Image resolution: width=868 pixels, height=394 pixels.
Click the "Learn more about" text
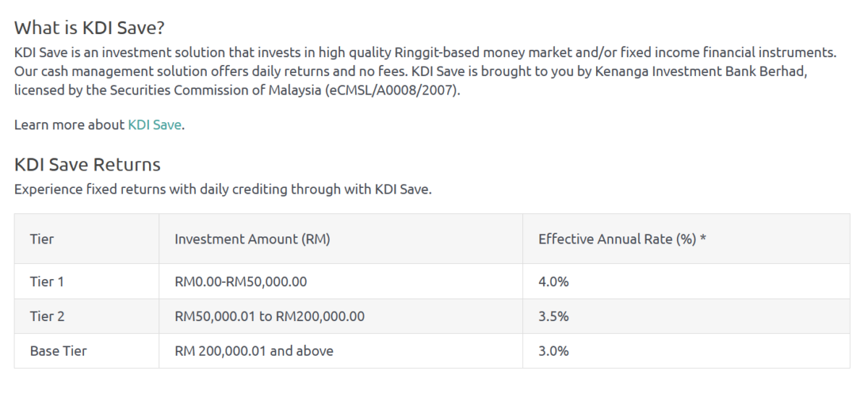point(69,124)
